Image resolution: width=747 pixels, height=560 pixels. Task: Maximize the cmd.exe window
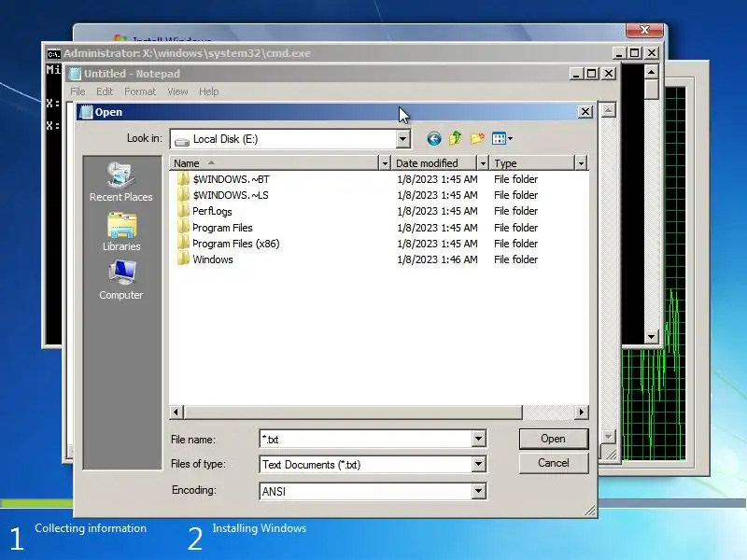634,53
